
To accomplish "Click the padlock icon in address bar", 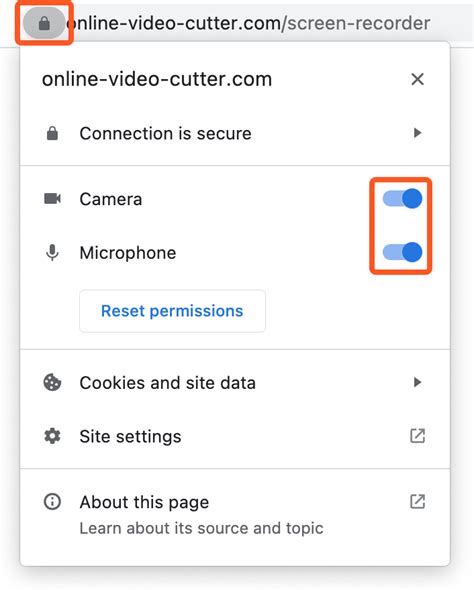I will [x=44, y=24].
